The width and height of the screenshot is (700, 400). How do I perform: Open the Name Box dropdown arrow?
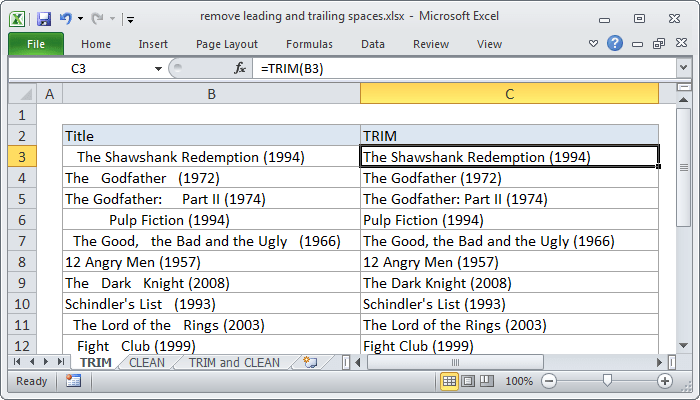[x=158, y=68]
